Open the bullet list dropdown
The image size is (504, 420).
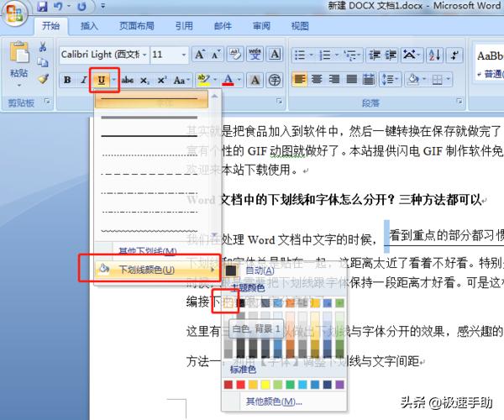point(311,55)
